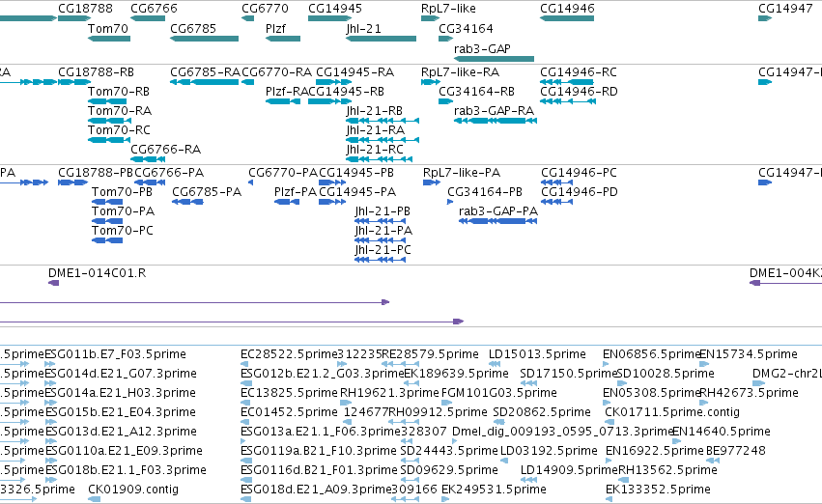The image size is (822, 504).
Task: Click EST label SD24443.5prime
Action: [x=449, y=451]
